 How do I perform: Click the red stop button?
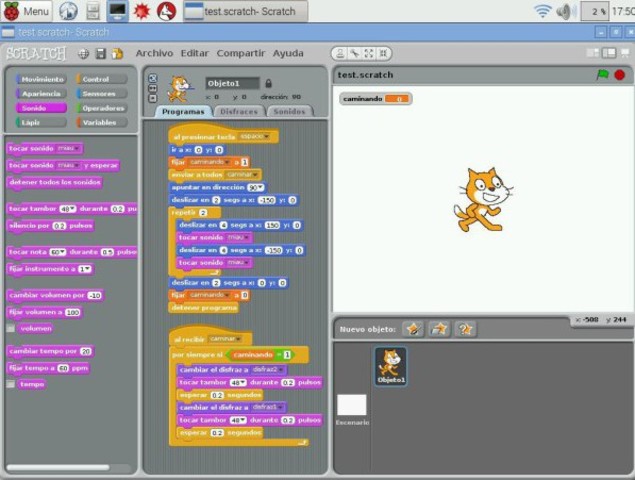point(620,75)
